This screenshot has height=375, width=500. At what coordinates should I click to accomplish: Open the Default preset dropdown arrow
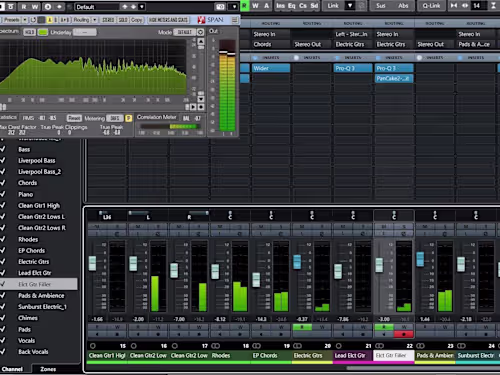tap(142, 7)
